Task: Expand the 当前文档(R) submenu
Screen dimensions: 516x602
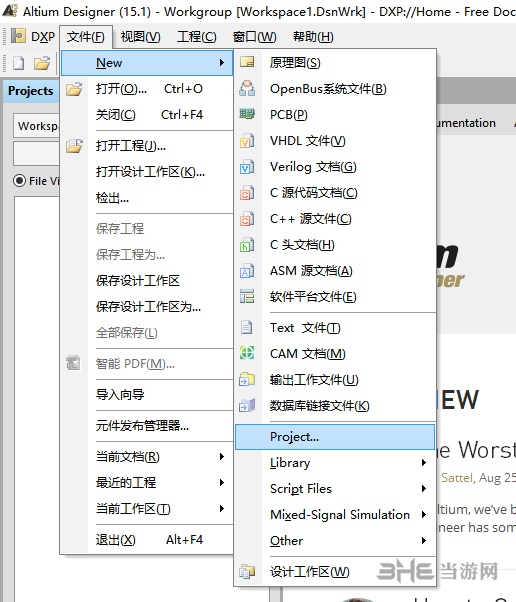Action: pyautogui.click(x=222, y=456)
